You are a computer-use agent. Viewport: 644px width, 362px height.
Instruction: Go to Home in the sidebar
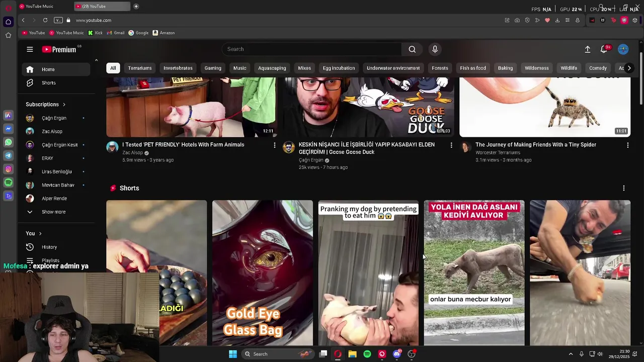(x=56, y=69)
